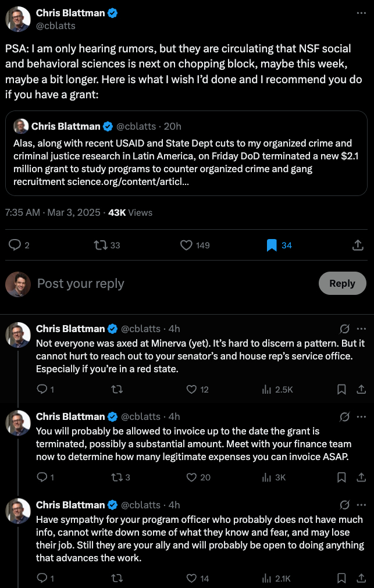Share the main post via share icon
This screenshot has width=374, height=588.
click(358, 245)
